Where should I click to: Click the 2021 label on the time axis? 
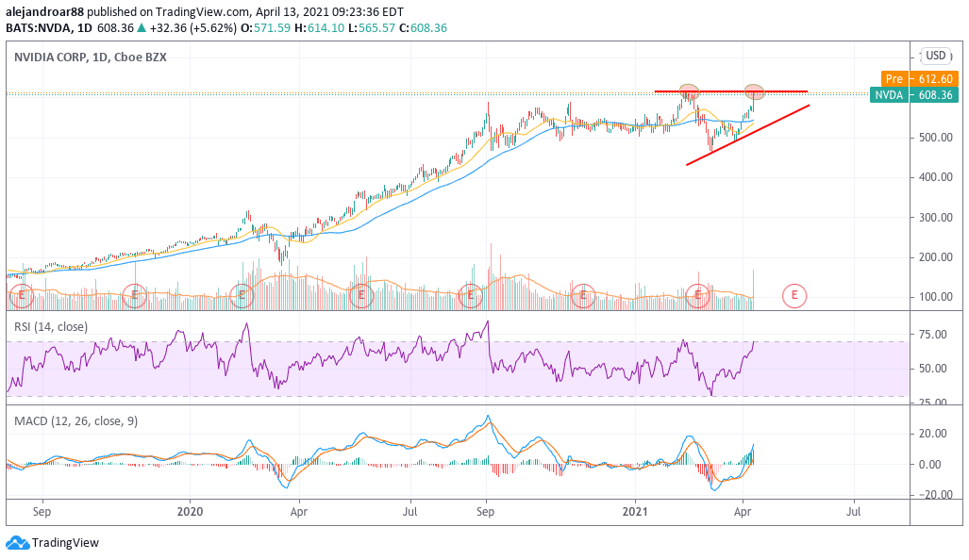(635, 512)
